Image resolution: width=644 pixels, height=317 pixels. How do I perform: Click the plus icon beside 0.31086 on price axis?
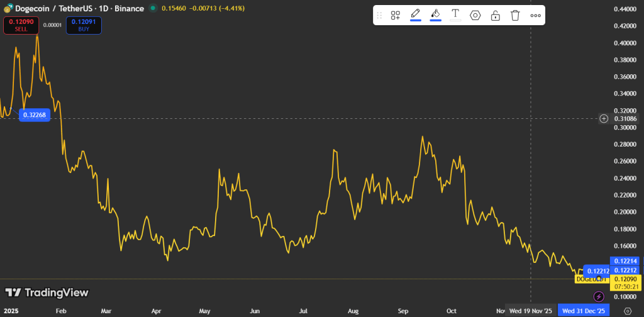point(604,119)
